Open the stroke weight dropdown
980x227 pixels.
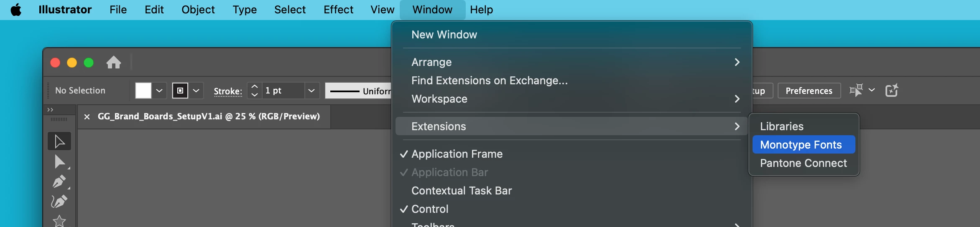(x=311, y=91)
